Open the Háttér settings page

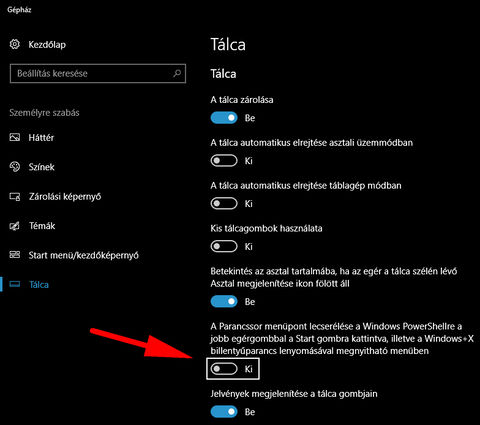(41, 137)
